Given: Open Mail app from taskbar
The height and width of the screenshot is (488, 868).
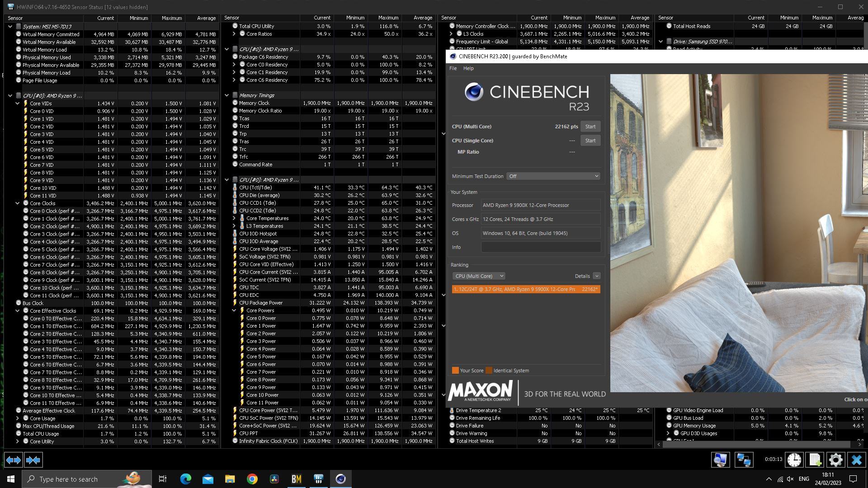Looking at the screenshot, I should 208,479.
